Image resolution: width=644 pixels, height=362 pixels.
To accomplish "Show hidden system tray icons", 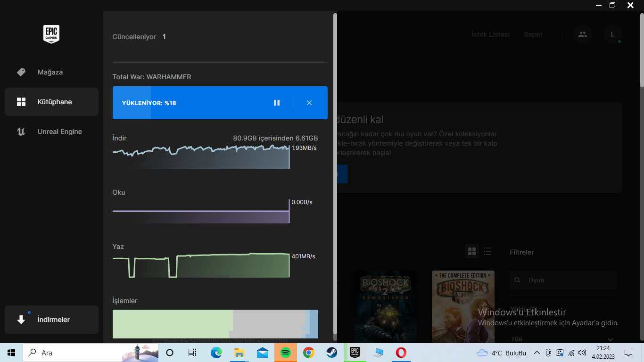I will click(x=537, y=353).
